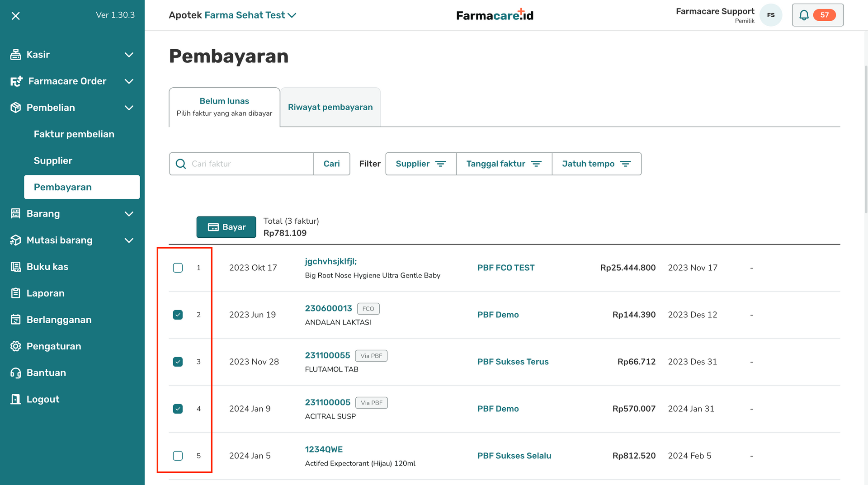Click supplier link PBF Sukses Selalu
The width and height of the screenshot is (868, 485).
[x=514, y=456]
